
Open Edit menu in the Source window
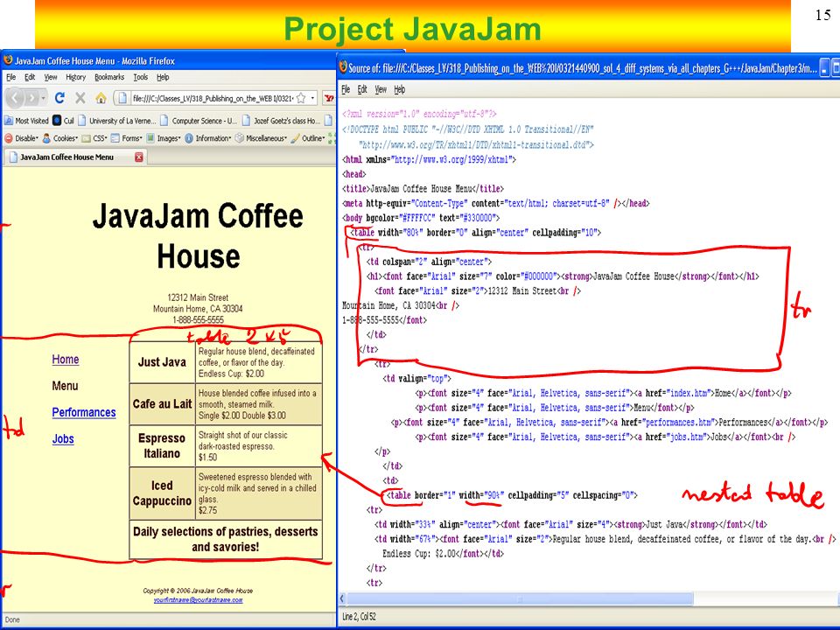[362, 89]
